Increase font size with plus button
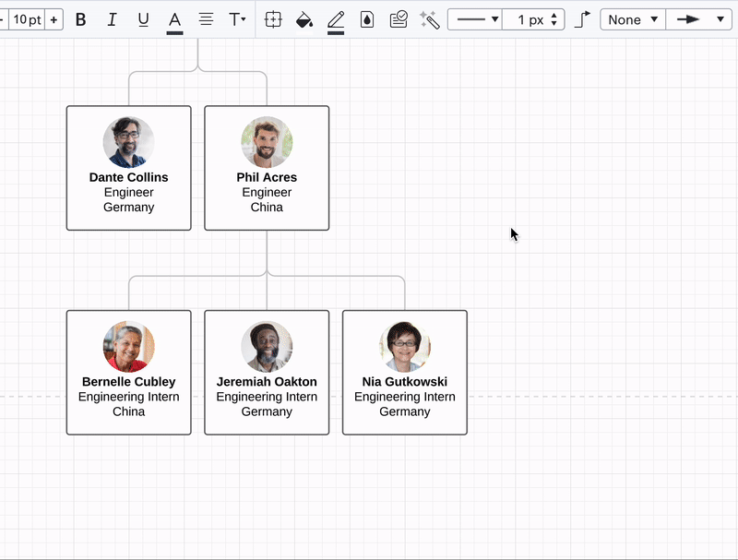The width and height of the screenshot is (738, 560). click(54, 19)
